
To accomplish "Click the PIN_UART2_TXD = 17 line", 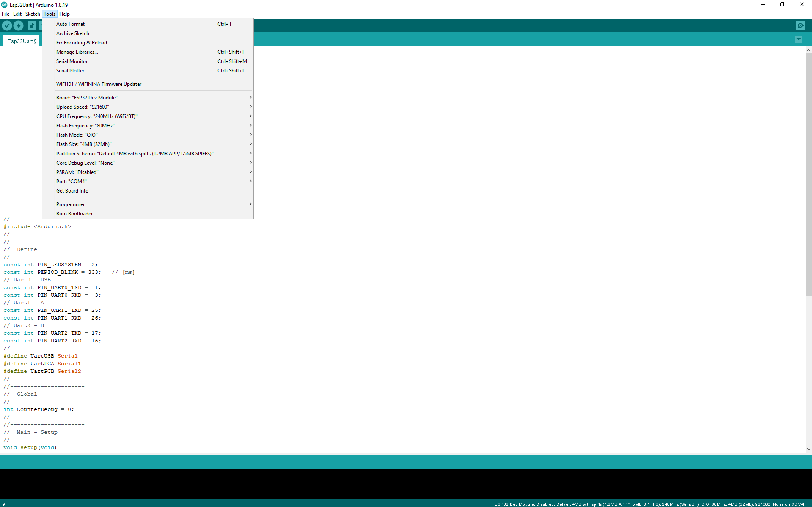I will click(x=52, y=333).
